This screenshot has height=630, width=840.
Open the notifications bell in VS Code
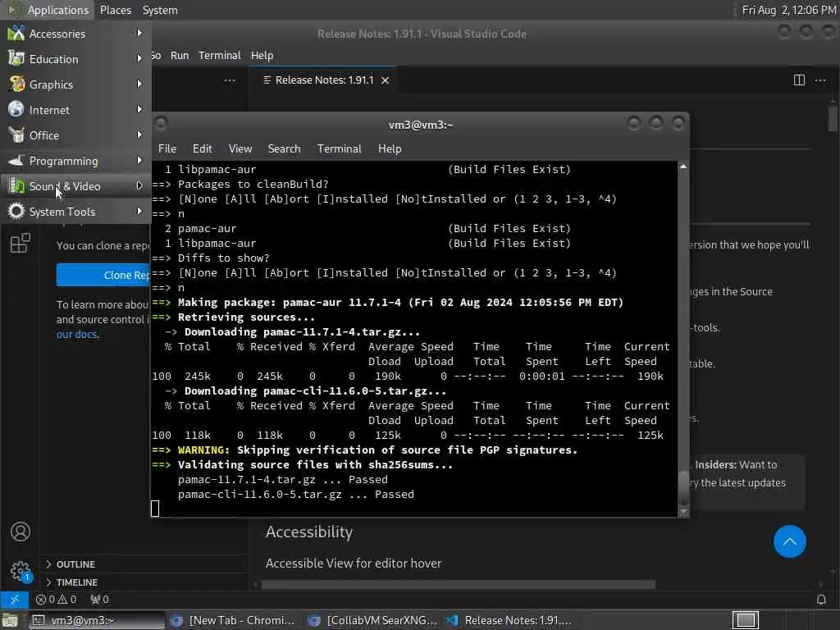pos(821,599)
